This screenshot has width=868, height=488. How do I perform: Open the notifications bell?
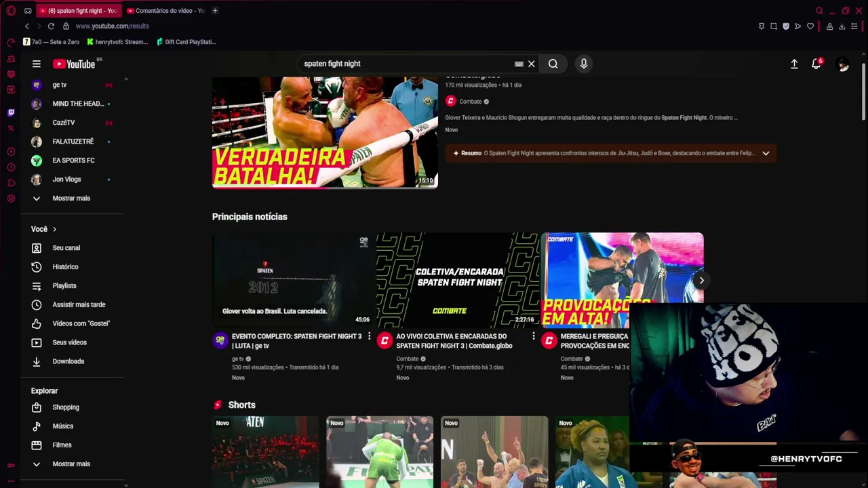tap(816, 64)
